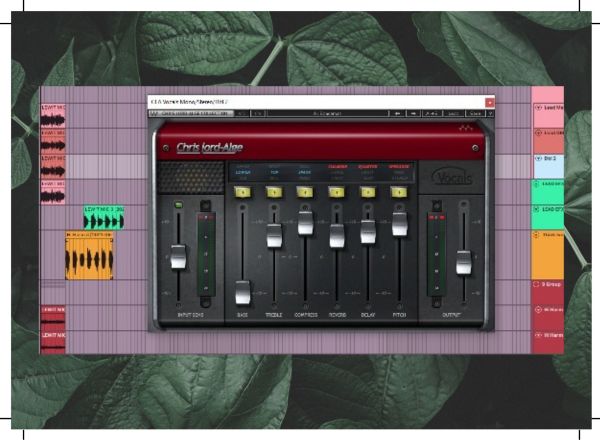Click the next preset arrow in Waves toolbar
This screenshot has height=440, width=600.
[413, 114]
